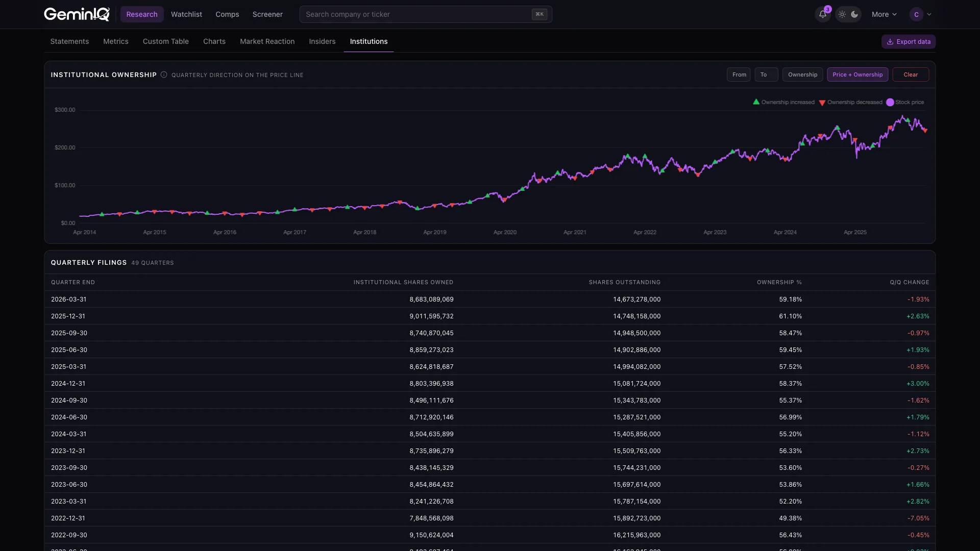Image resolution: width=980 pixels, height=551 pixels.
Task: Open the notifications bell
Action: (822, 14)
